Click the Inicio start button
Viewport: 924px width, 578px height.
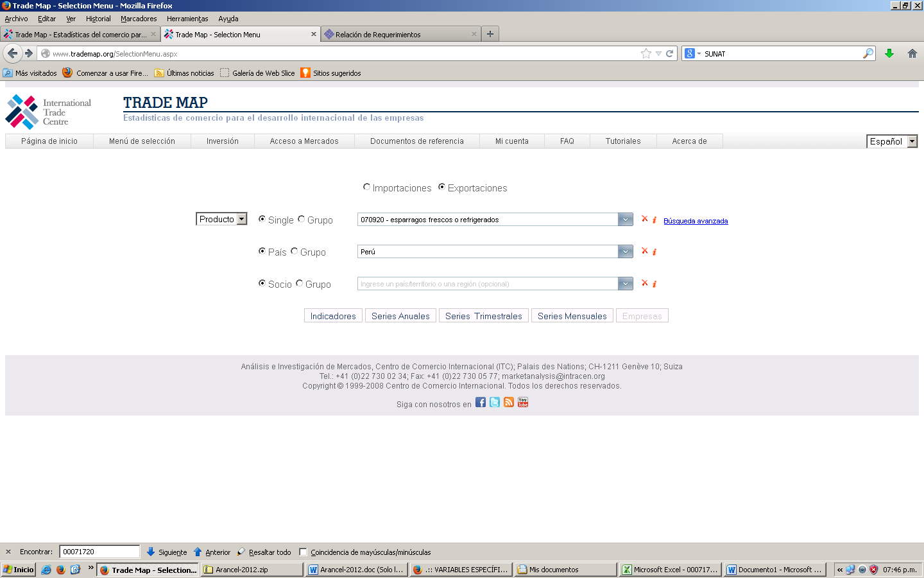(x=18, y=570)
